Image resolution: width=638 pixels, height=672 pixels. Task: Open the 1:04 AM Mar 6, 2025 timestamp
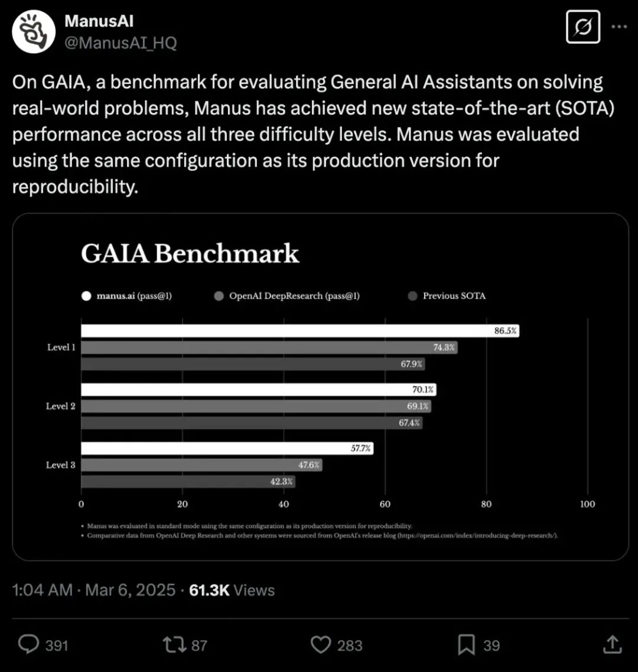(94, 590)
